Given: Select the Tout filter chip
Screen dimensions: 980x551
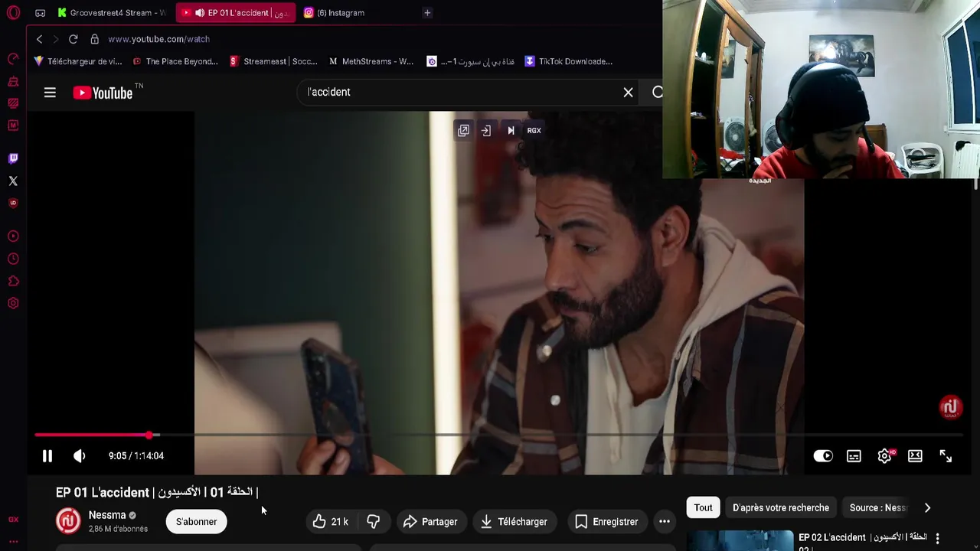Looking at the screenshot, I should (703, 507).
